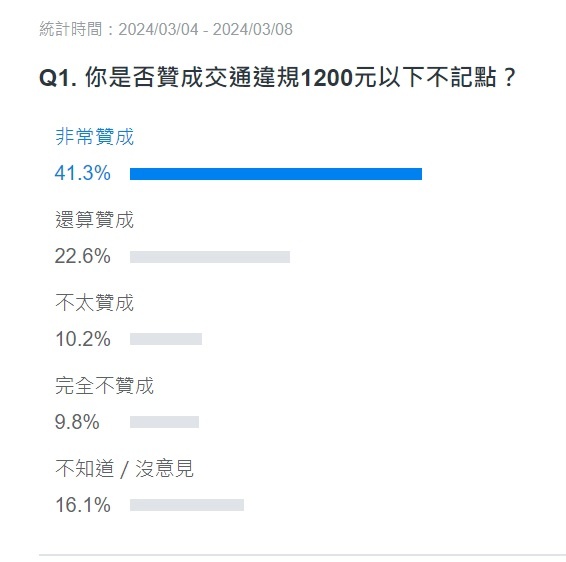Image resolution: width=566 pixels, height=562 pixels.
Task: Select the 不知道 / 沒意見 option label
Action: pos(125,469)
